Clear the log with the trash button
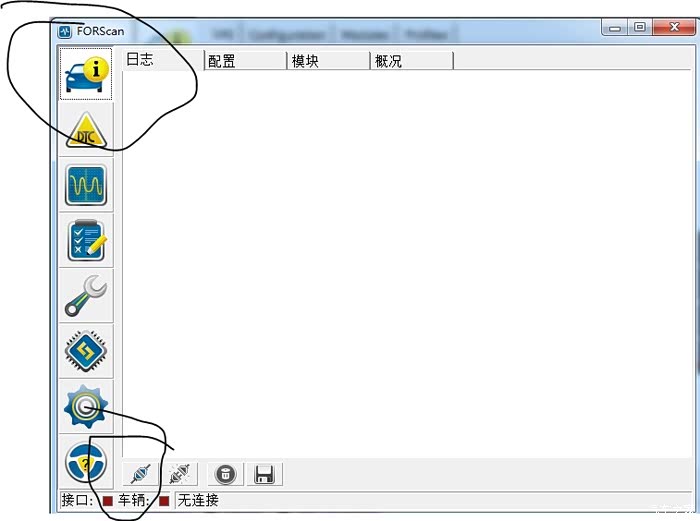Image resolution: width=700 pixels, height=521 pixels. 225,474
